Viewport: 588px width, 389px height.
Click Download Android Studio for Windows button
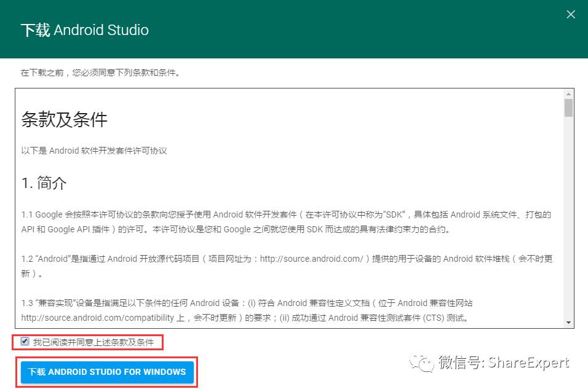coord(107,372)
